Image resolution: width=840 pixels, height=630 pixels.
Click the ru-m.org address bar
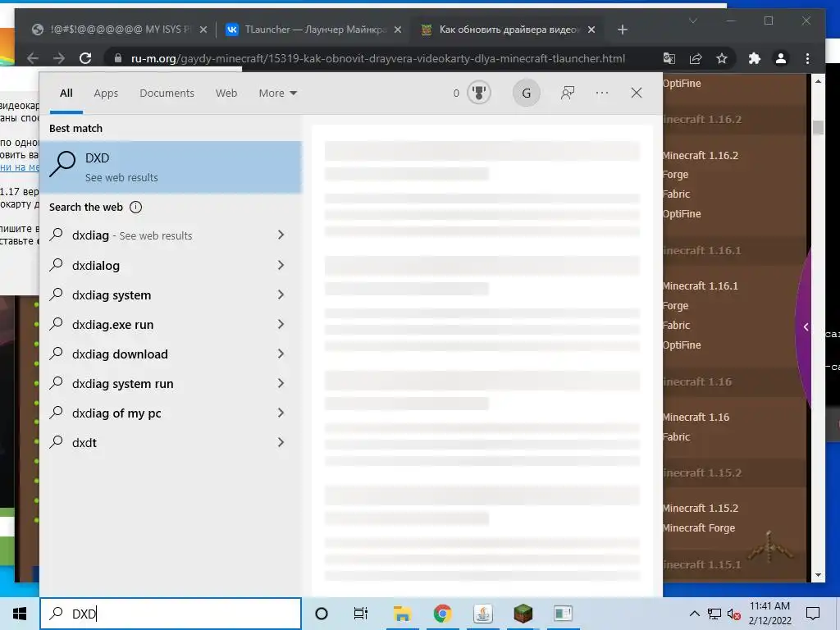coord(377,58)
